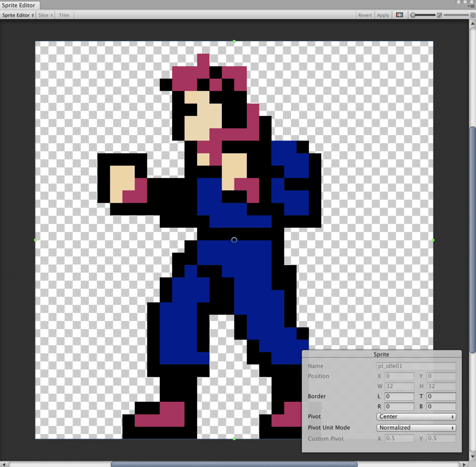Screen dimensions: 476x467
Task: Open the Slice dropdown menu
Action: 46,15
